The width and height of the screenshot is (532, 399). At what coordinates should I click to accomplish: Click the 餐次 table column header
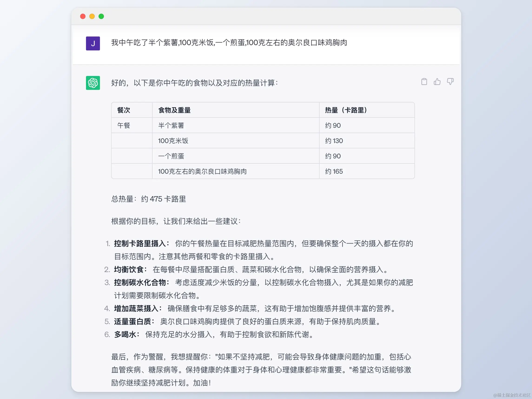pos(124,110)
